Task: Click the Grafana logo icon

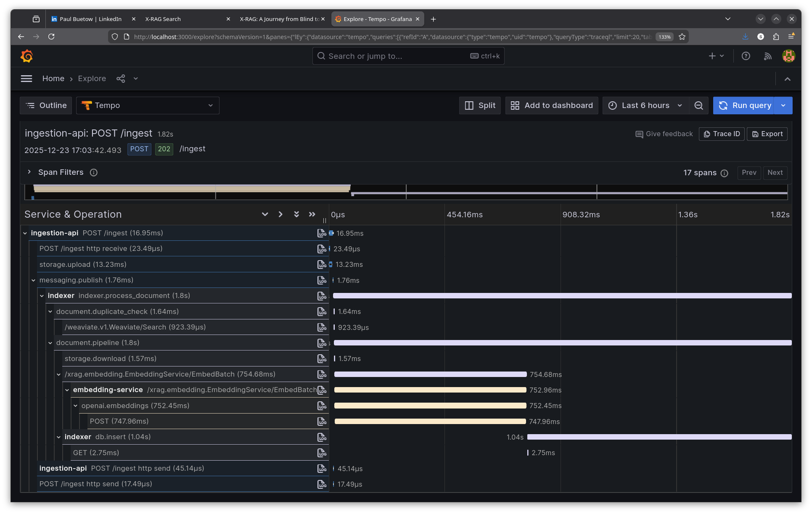Action: pos(27,56)
